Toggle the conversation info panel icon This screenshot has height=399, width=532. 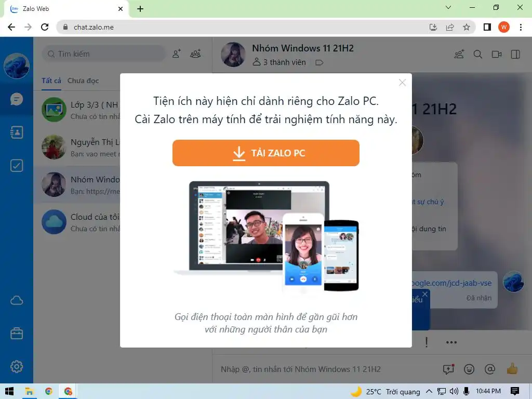click(x=515, y=54)
